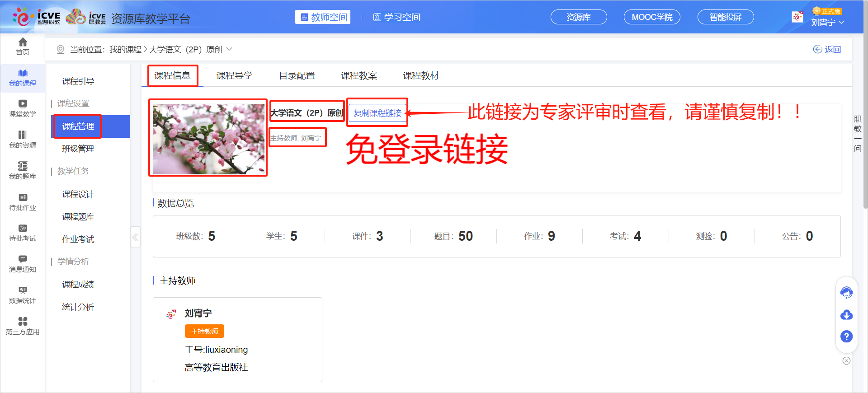Open 课程引导 menu item
The height and width of the screenshot is (393, 868).
[x=78, y=81]
